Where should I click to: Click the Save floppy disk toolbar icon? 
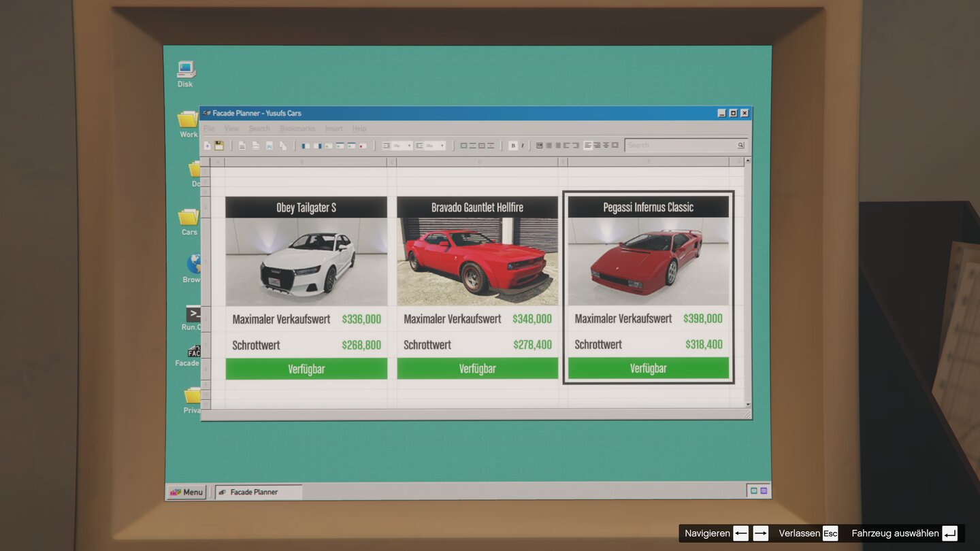click(219, 146)
